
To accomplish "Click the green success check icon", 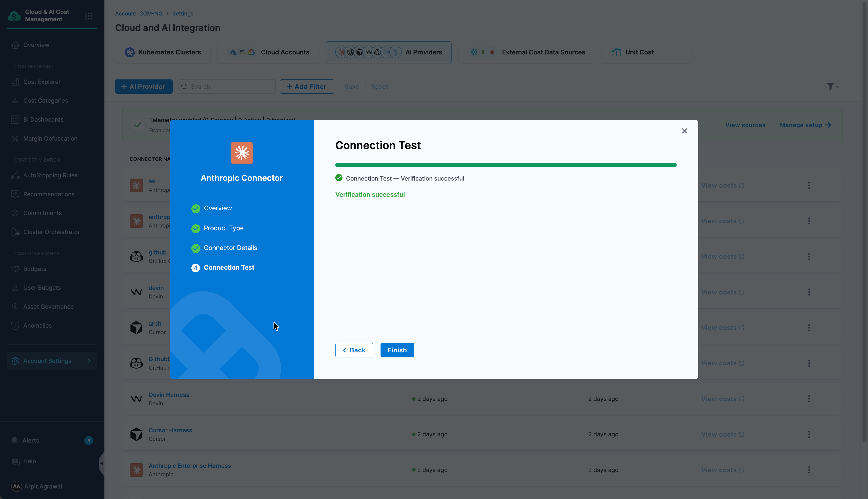I will pos(339,178).
